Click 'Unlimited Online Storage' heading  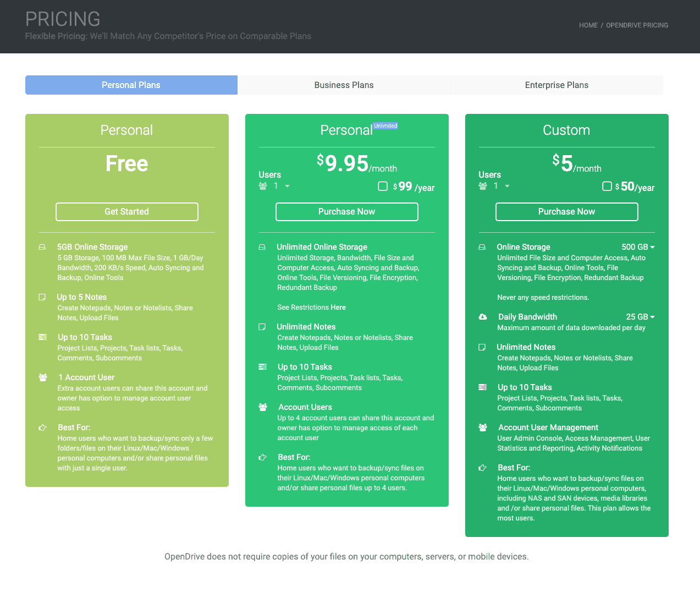coord(322,247)
